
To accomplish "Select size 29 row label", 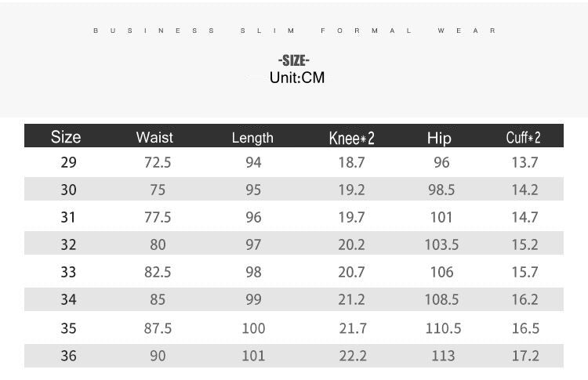I will (x=69, y=162).
